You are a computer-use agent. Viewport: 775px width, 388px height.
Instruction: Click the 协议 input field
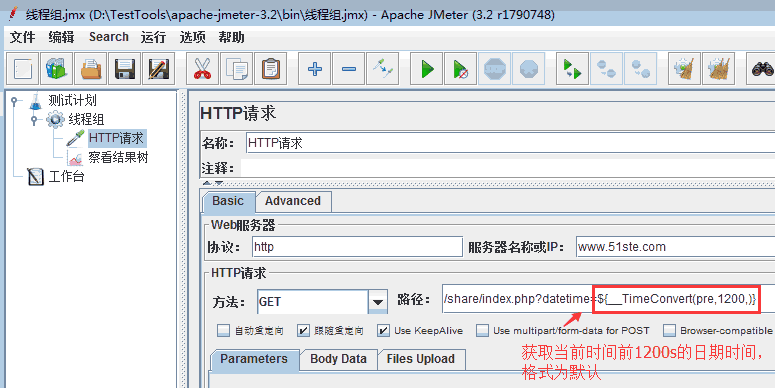point(357,247)
